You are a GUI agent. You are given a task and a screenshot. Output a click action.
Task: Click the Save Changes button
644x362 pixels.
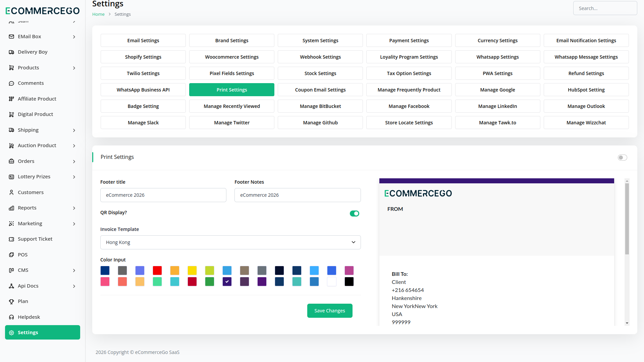coord(330,311)
